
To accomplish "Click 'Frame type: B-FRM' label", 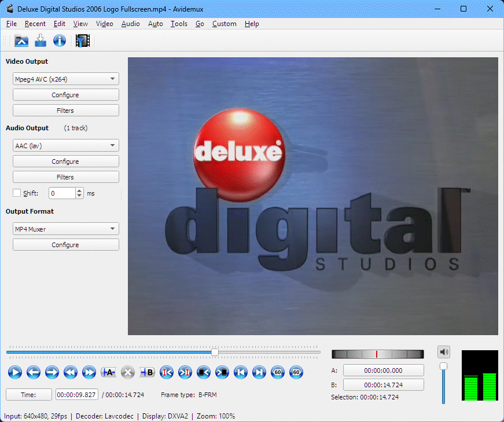I will [x=189, y=395].
